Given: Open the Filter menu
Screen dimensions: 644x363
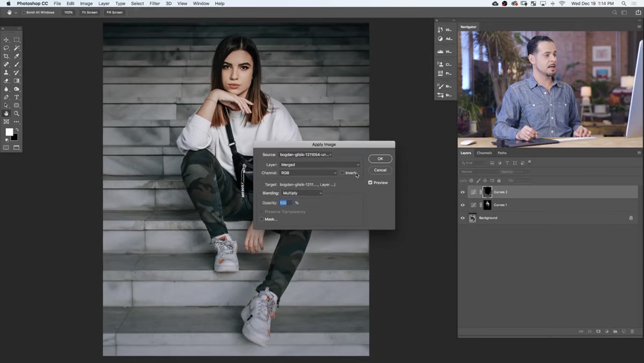Looking at the screenshot, I should (155, 3).
